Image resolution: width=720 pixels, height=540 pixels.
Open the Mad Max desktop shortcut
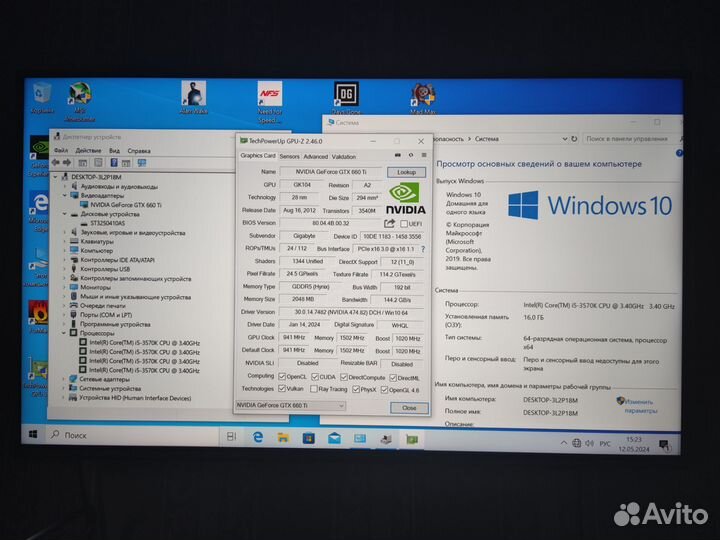pyautogui.click(x=423, y=98)
